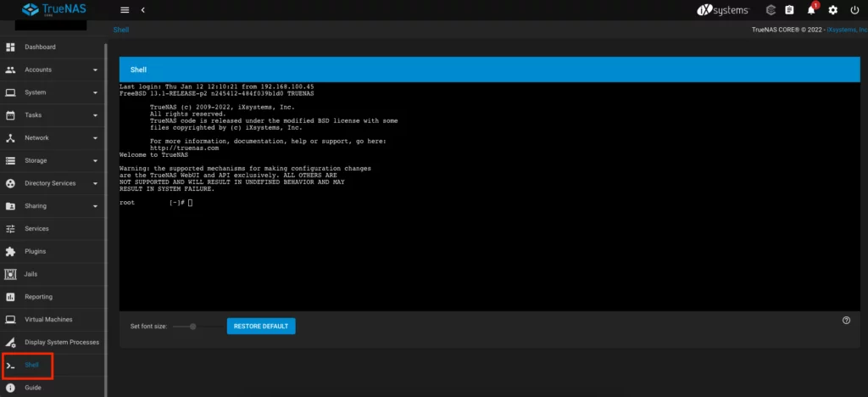The height and width of the screenshot is (397, 868).
Task: Click the Reporting bar chart icon
Action: 10,297
